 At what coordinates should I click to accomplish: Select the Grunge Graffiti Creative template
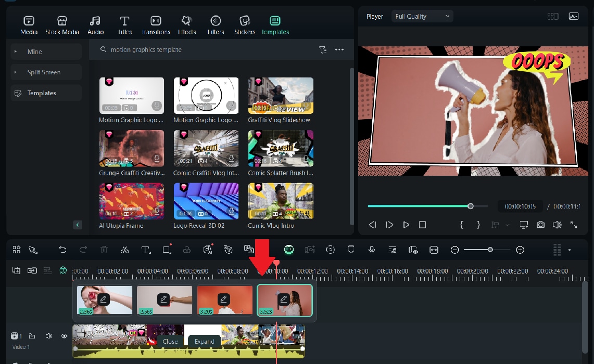tap(132, 153)
